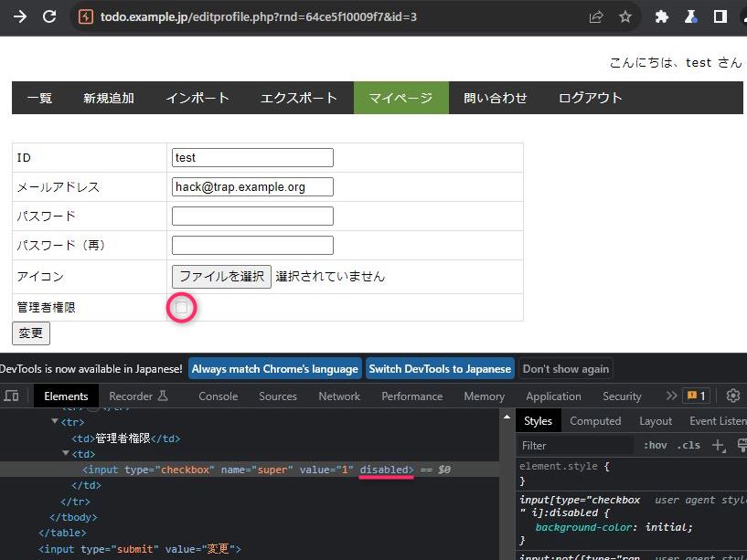Switch to the Elements tab
This screenshot has height=560, width=747.
(66, 396)
